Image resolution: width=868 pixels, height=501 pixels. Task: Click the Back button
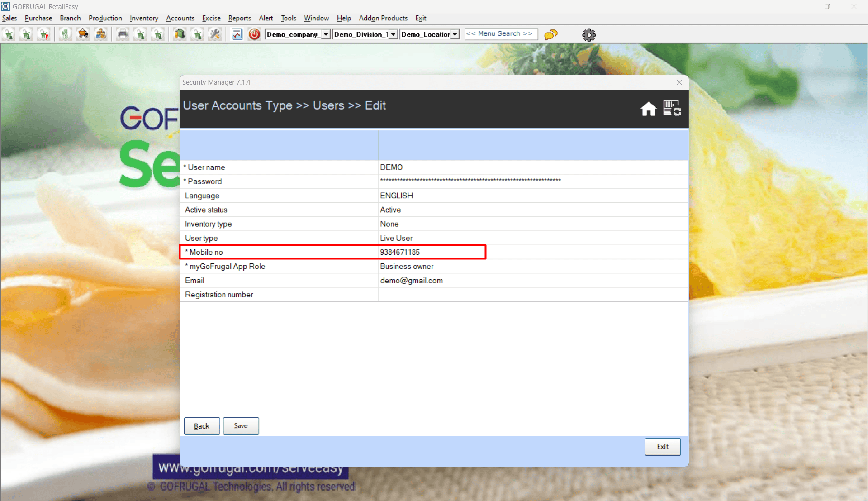click(x=202, y=426)
